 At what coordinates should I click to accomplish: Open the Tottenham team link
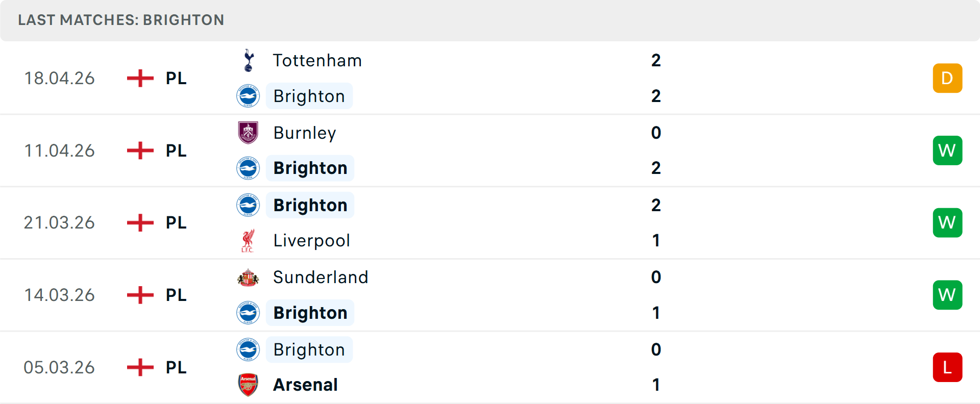pos(317,61)
